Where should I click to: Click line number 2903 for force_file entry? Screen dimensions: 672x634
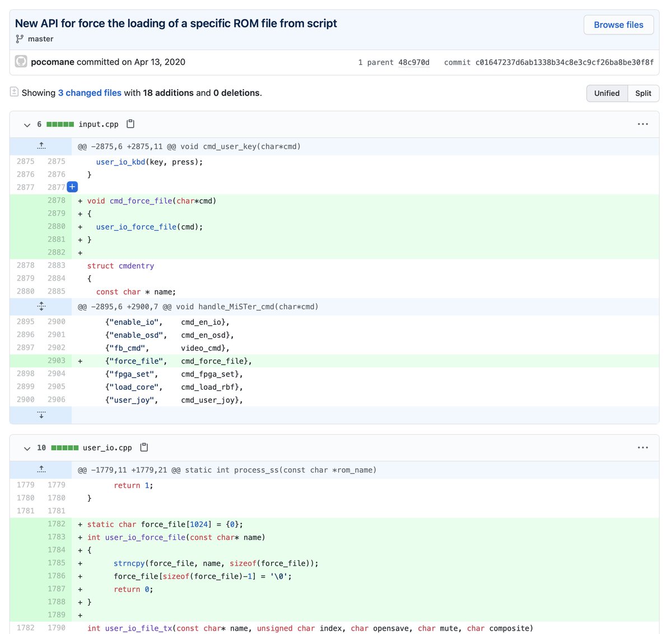click(x=56, y=361)
